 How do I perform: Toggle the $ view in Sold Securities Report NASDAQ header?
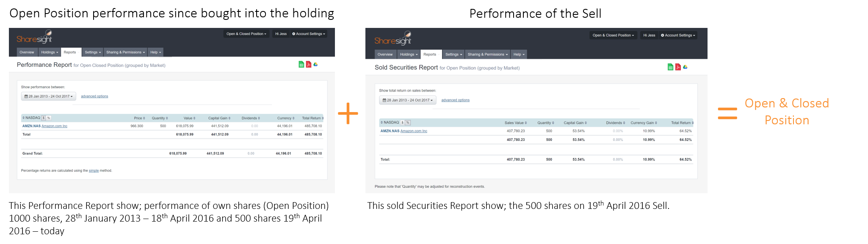point(402,123)
